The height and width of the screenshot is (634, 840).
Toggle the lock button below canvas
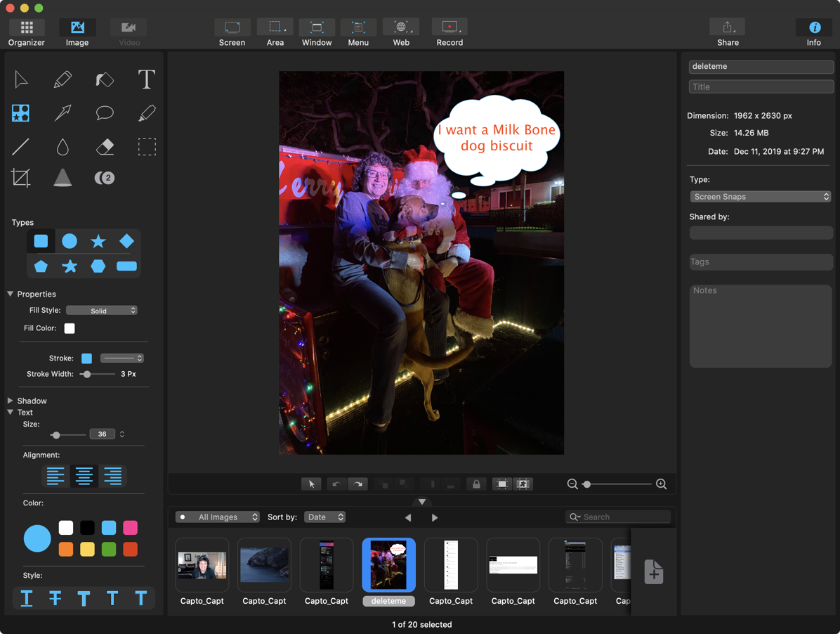pyautogui.click(x=476, y=484)
